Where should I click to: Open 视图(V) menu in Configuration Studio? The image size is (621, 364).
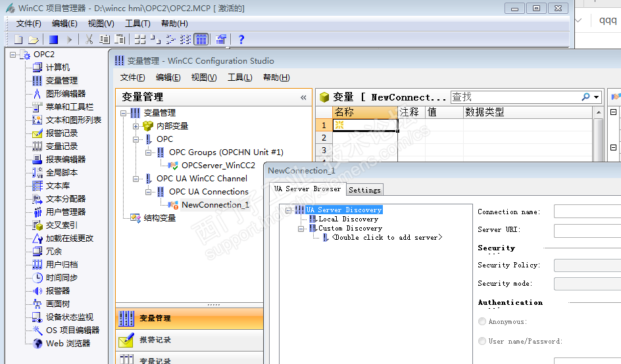[x=203, y=78]
